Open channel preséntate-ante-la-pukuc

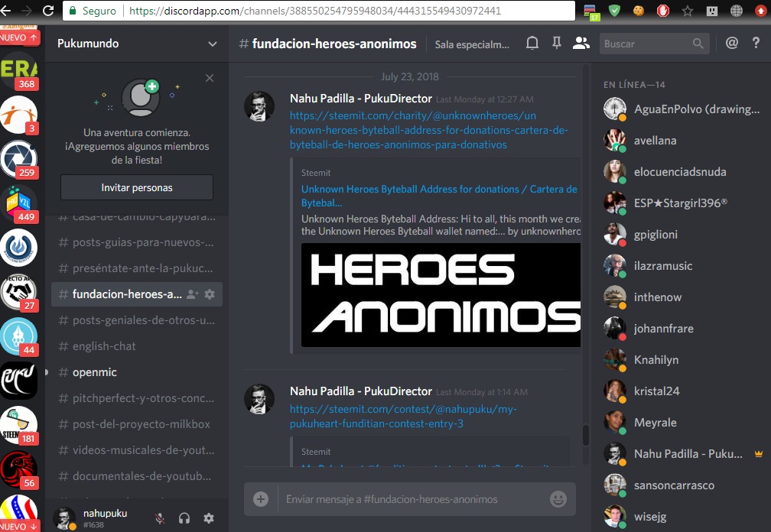137,268
